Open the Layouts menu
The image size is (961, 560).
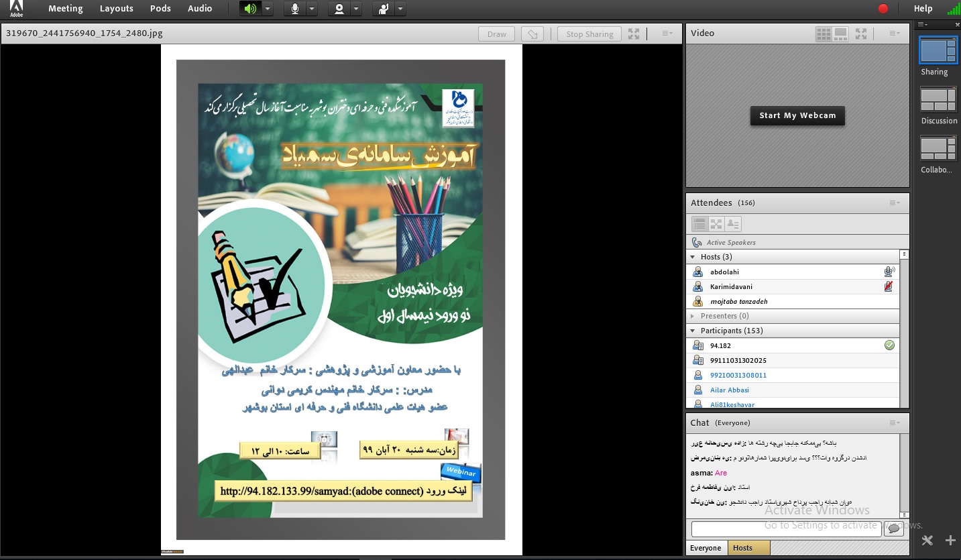coord(117,9)
